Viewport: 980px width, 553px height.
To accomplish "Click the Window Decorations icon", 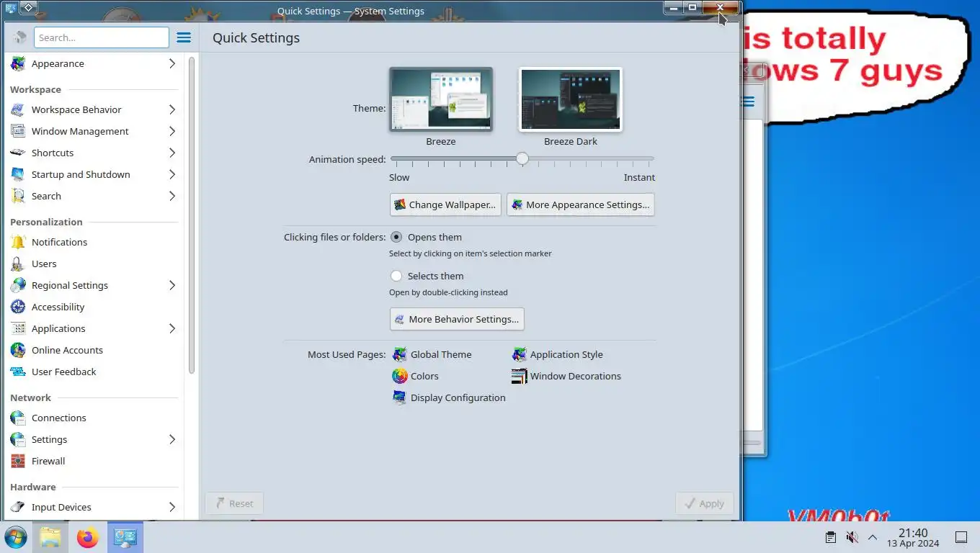I will coord(519,376).
